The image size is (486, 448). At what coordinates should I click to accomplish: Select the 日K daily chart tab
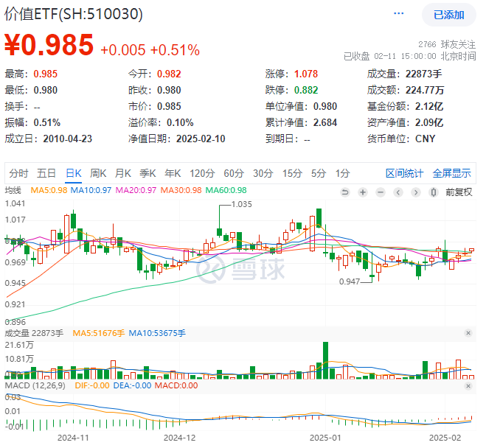tap(74, 173)
